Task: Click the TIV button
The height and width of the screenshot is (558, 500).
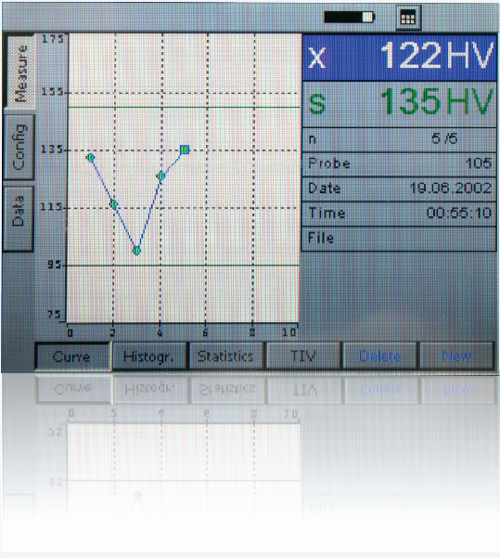Action: [x=303, y=356]
